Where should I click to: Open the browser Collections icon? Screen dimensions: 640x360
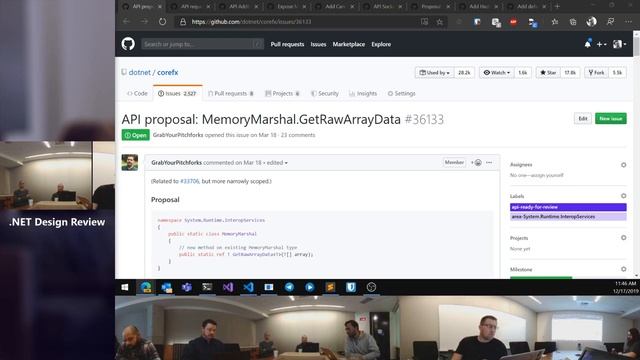click(x=573, y=22)
